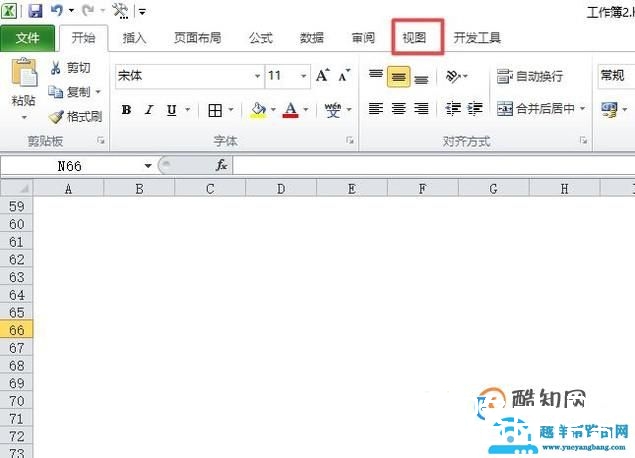Click the insert function fx icon
The width and height of the screenshot is (635, 458).
(221, 166)
